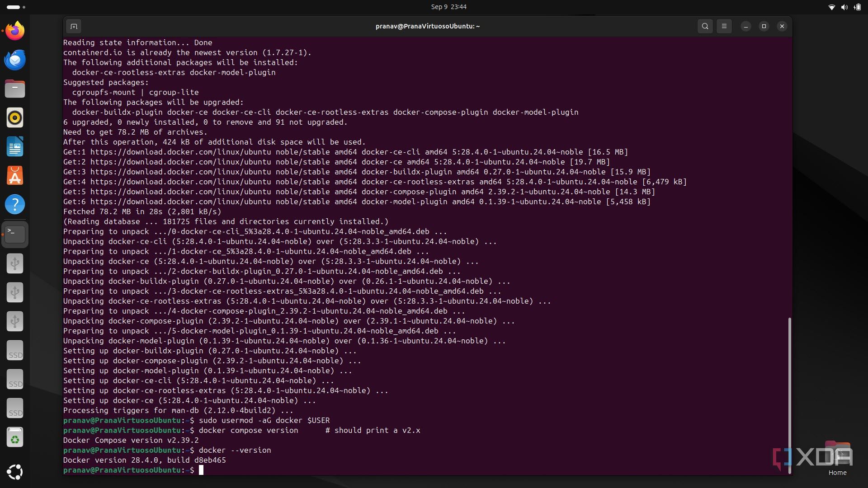Open the Wi-Fi status indicator

point(831,7)
